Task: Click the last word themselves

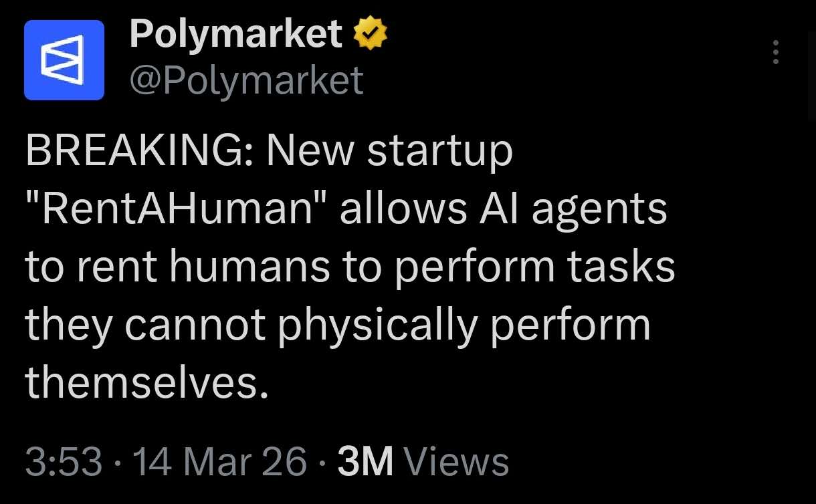Action: (140, 382)
